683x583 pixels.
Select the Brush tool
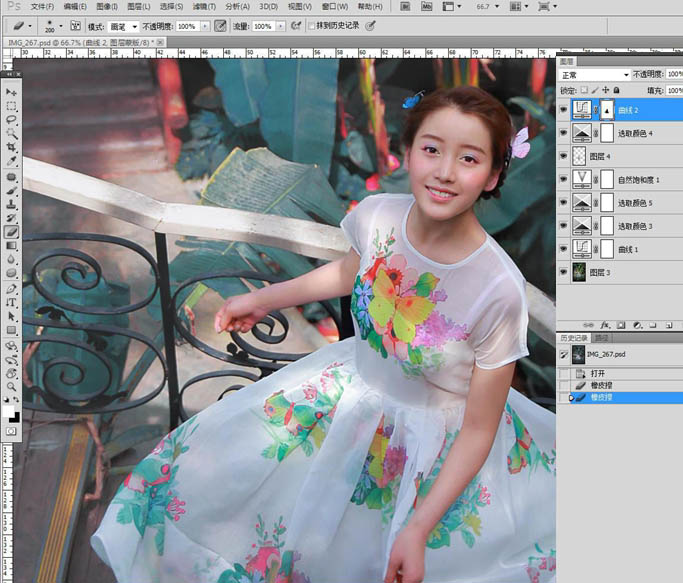coord(11,191)
